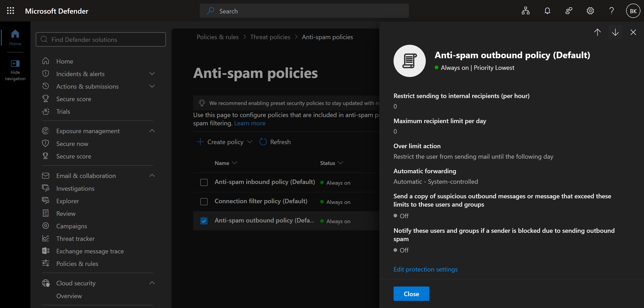This screenshot has width=644, height=308.
Task: Open the app launcher waffle icon
Action: tap(11, 11)
